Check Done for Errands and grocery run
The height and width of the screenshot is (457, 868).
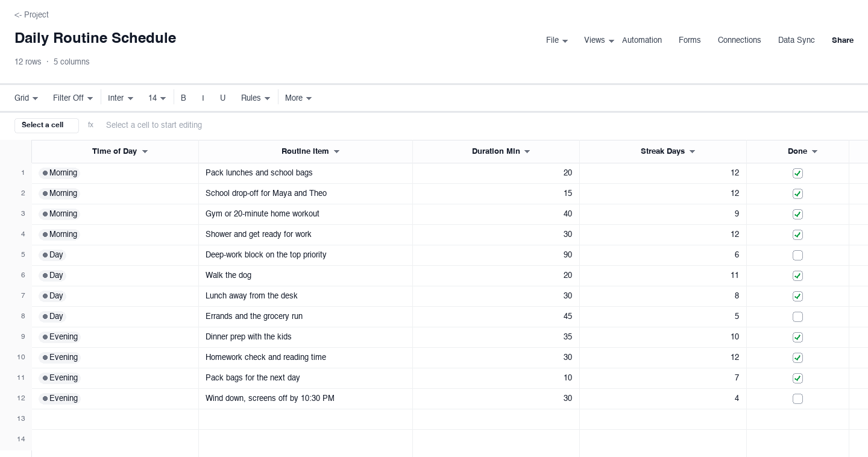click(x=797, y=317)
